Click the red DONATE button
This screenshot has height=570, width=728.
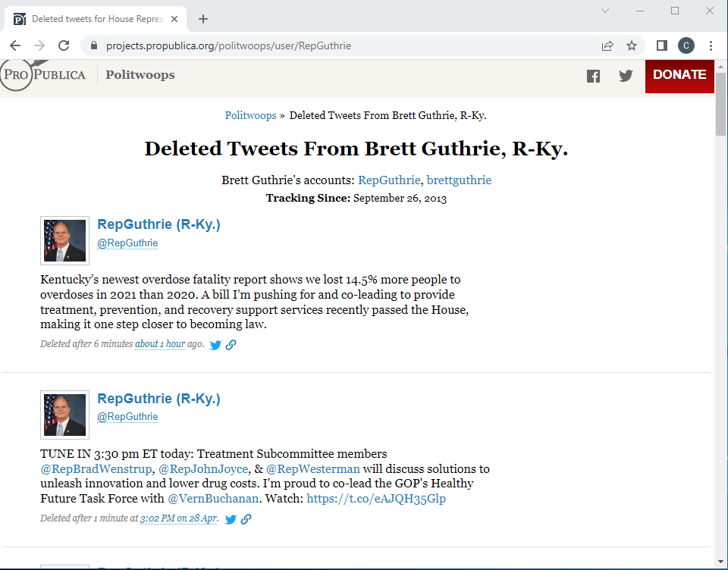[x=679, y=76]
